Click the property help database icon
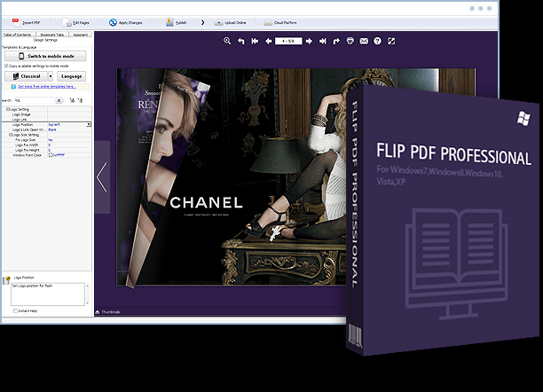Viewport: 543px width, 392px height. [x=6, y=279]
